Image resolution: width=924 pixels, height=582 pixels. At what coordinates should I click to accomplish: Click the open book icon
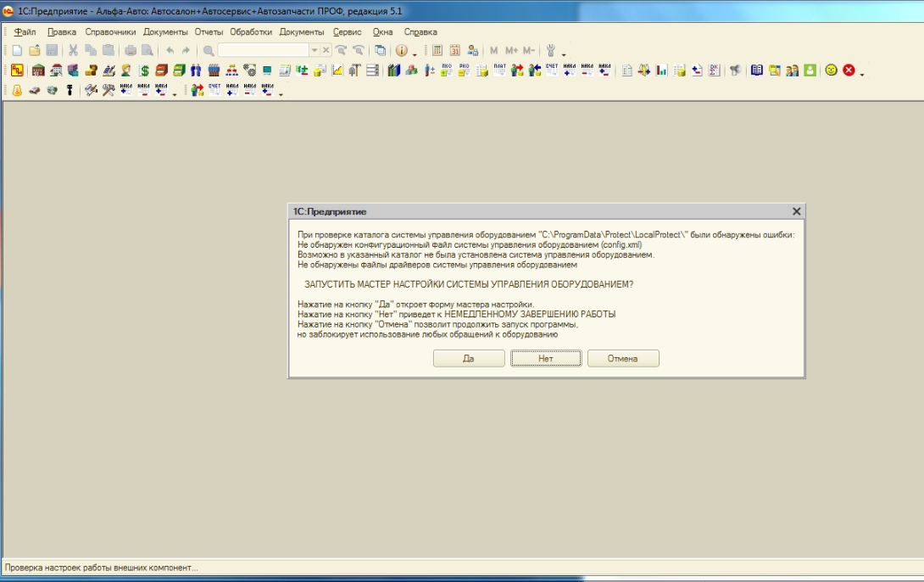[757, 70]
